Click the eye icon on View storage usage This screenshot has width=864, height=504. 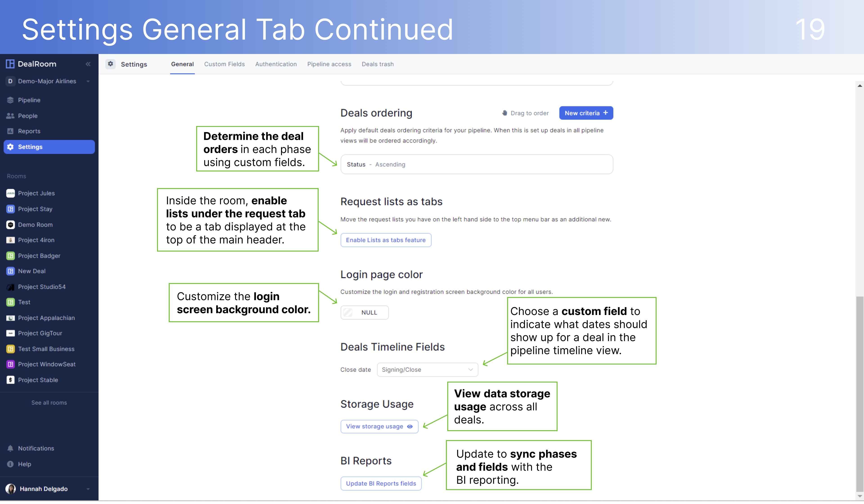pyautogui.click(x=410, y=427)
